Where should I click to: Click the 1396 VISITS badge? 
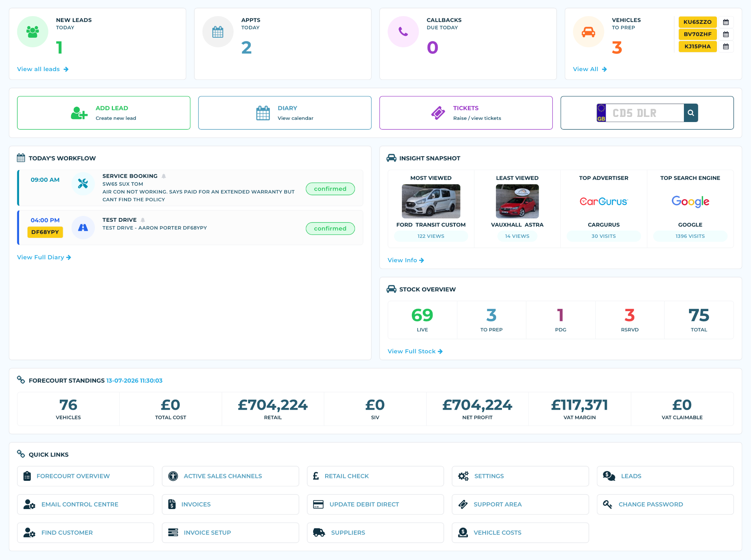690,236
